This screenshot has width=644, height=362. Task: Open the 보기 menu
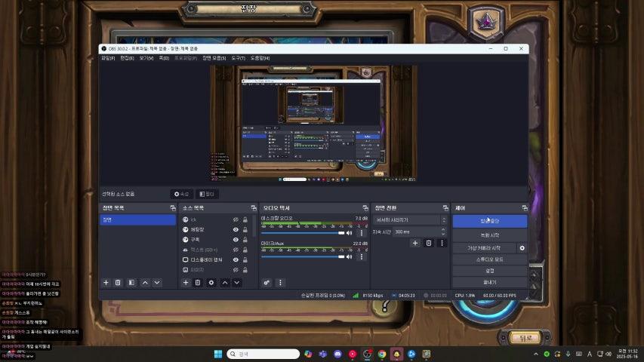pos(146,58)
